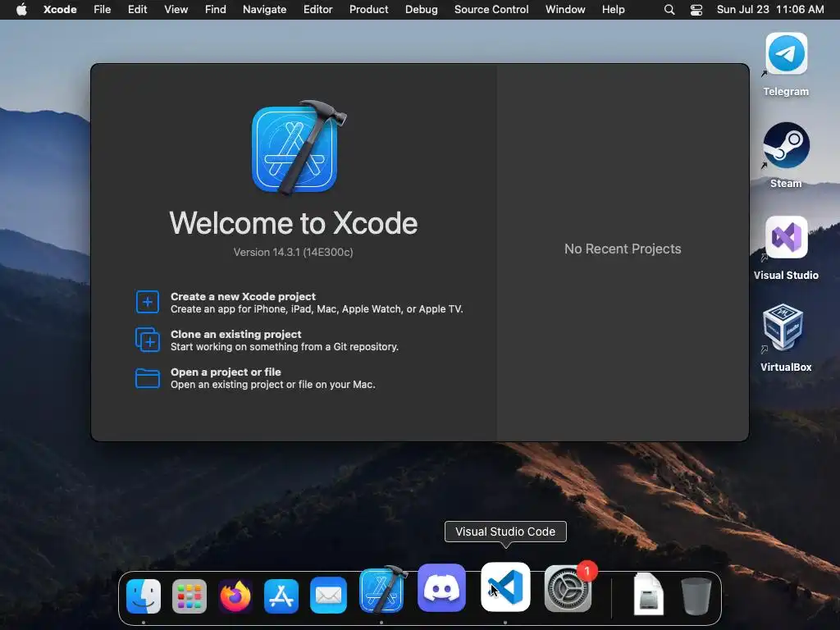840x630 pixels.
Task: Open the View menu
Action: point(176,9)
